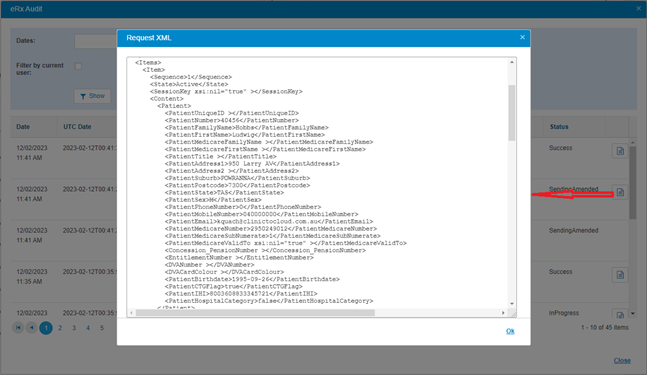This screenshot has height=375, width=647.
Task: Click PatientSuburb XML line
Action: tap(237, 178)
